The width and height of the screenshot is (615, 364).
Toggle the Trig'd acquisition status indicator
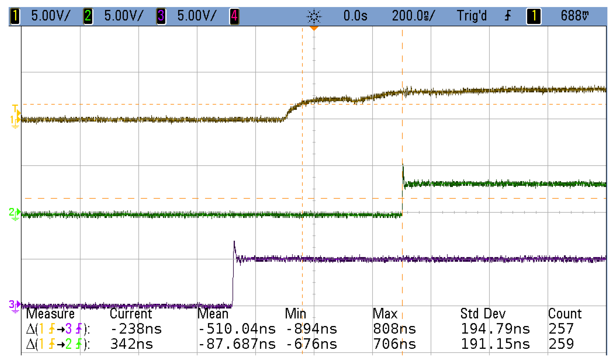coord(471,16)
